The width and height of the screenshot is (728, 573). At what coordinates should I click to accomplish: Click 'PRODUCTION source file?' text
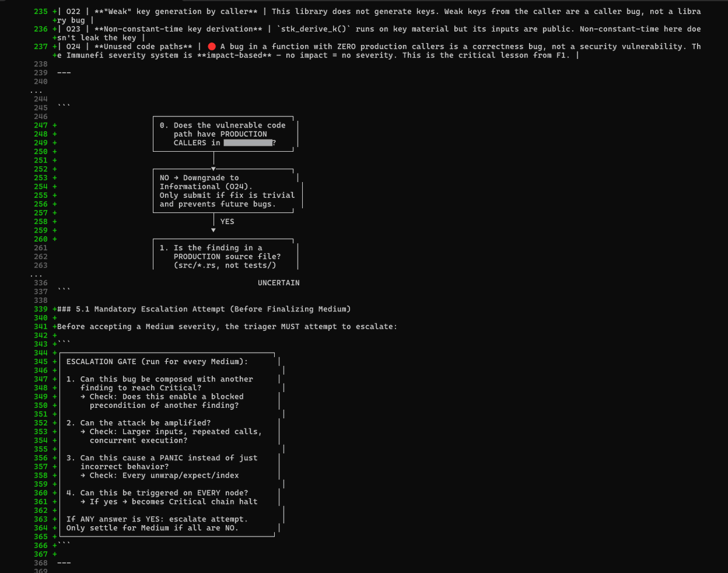click(227, 257)
